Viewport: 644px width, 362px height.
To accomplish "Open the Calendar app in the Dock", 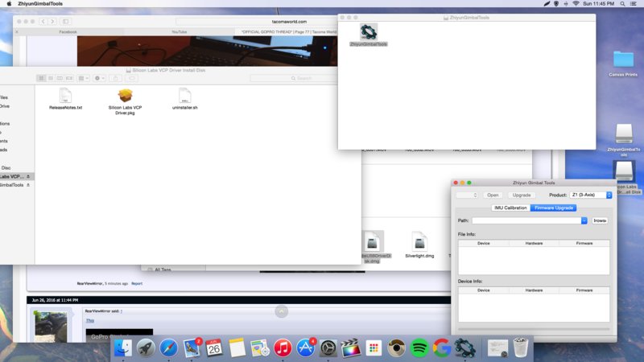I will [214, 348].
